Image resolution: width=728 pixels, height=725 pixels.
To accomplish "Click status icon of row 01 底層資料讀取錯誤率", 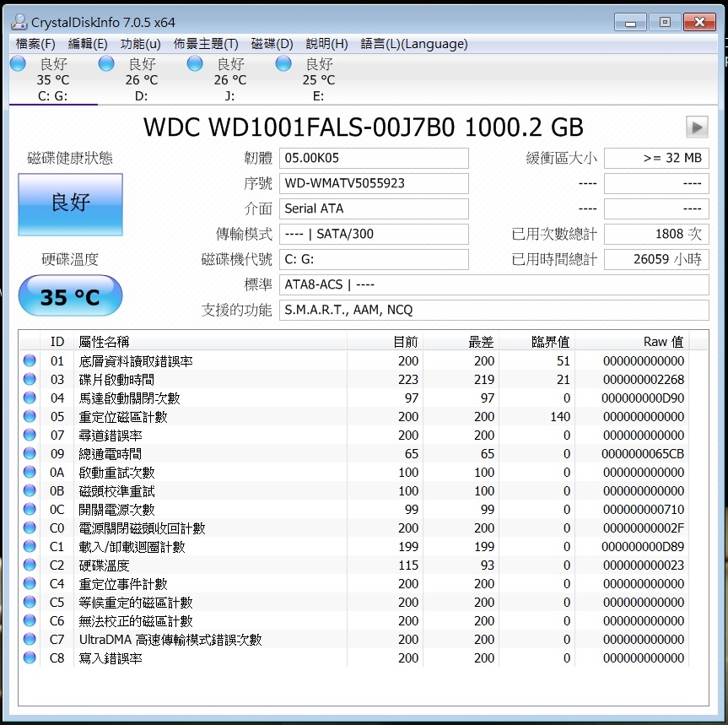I will click(x=30, y=360).
